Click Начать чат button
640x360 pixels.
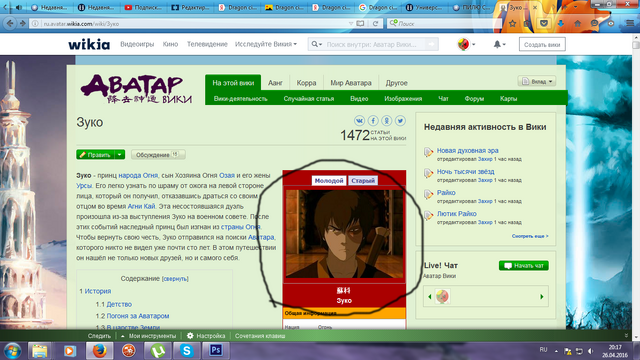point(524,266)
